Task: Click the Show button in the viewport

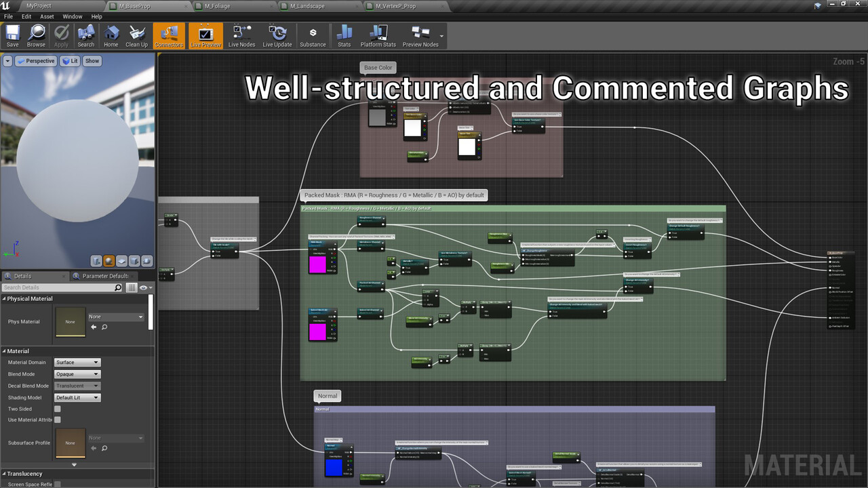Action: (92, 61)
